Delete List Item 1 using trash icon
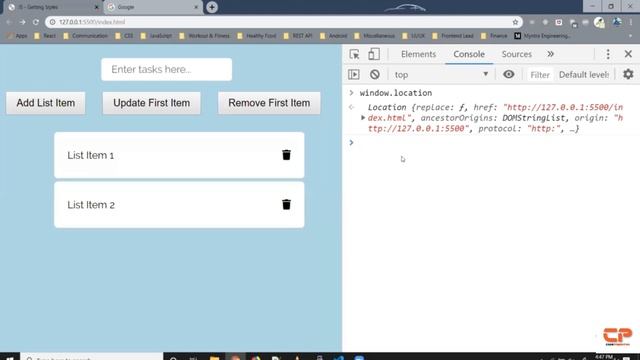The width and height of the screenshot is (640, 360). 287,155
